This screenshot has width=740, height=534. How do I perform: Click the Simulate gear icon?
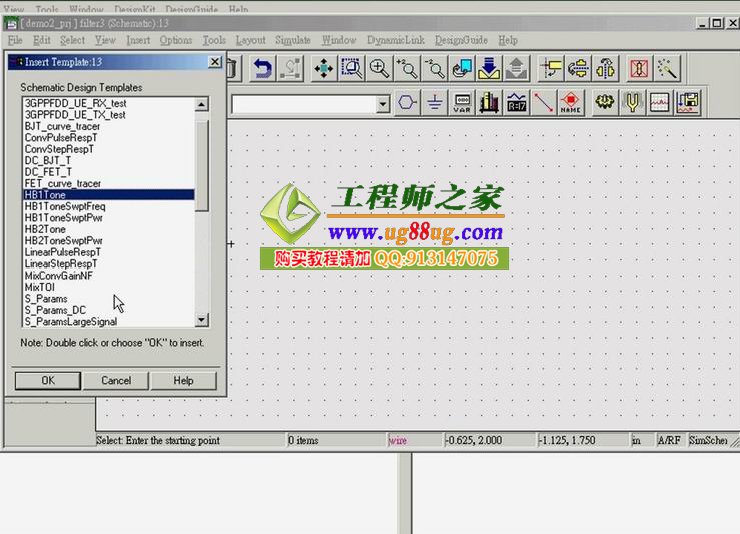pyautogui.click(x=605, y=102)
